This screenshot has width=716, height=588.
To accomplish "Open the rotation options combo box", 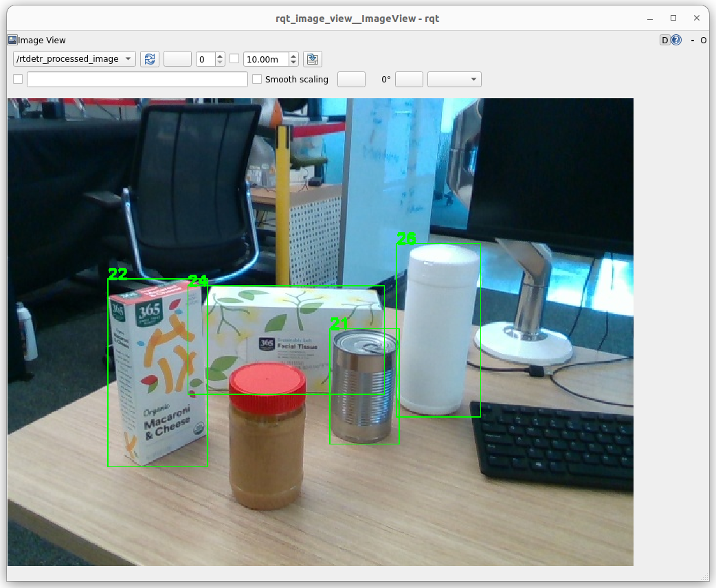I will [454, 79].
